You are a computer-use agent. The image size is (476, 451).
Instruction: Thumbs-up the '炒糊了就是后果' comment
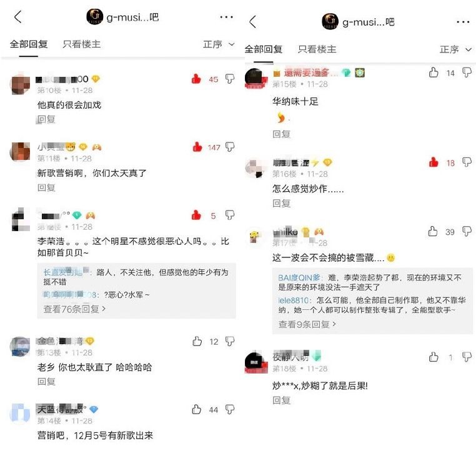[x=434, y=357]
